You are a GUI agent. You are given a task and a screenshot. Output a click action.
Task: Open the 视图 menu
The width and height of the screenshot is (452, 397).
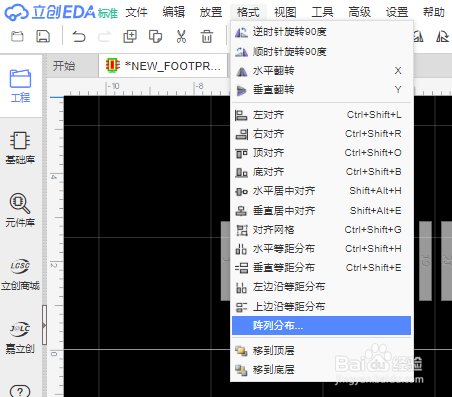285,13
